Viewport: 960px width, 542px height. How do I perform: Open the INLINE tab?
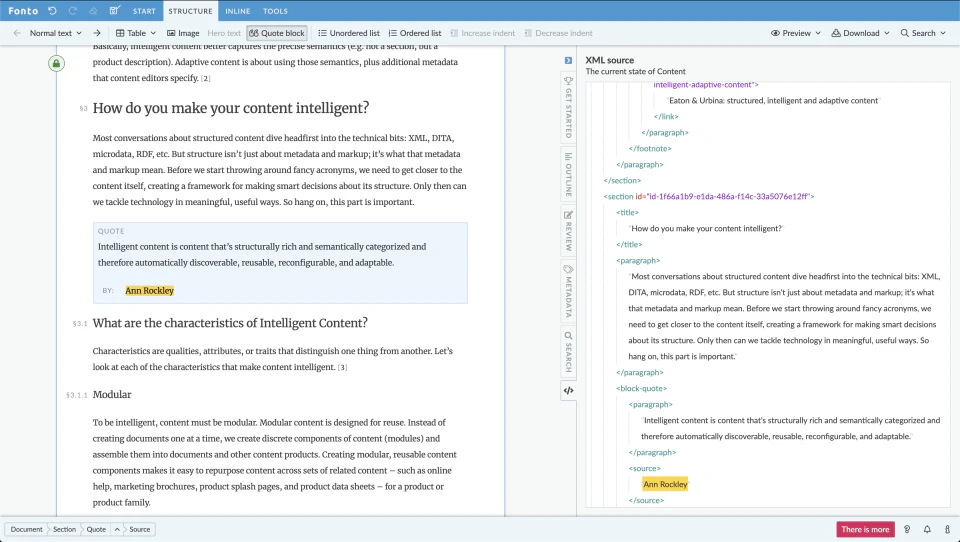coord(238,11)
